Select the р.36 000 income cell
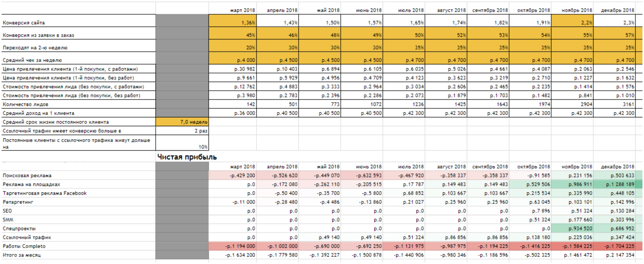 pos(232,113)
